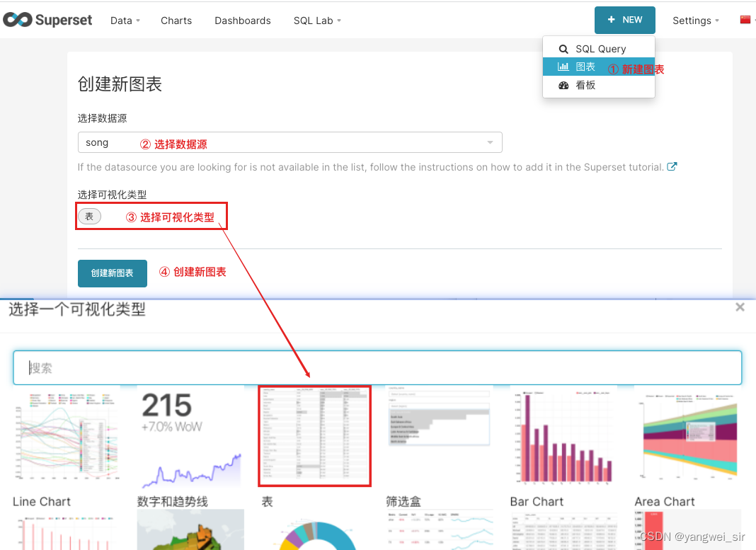
Task: Open the Superset tutorial external link icon
Action: pyautogui.click(x=672, y=167)
